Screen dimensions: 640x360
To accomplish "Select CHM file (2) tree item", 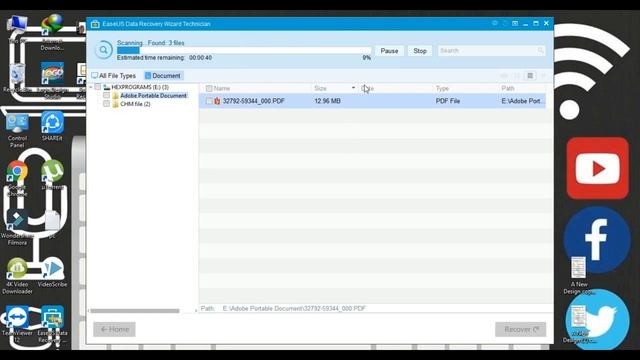I will click(135, 104).
